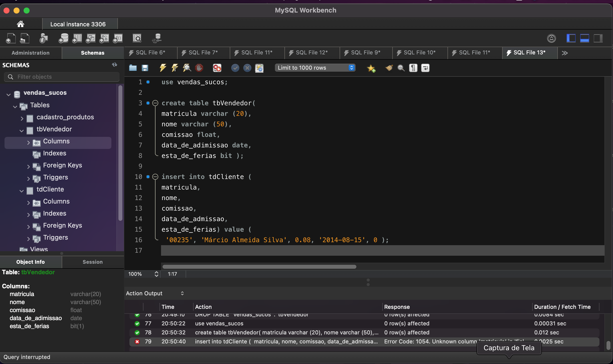Viewport: 613px width, 364px height.
Task: Create a new stored procedure icon
Action: point(104,38)
